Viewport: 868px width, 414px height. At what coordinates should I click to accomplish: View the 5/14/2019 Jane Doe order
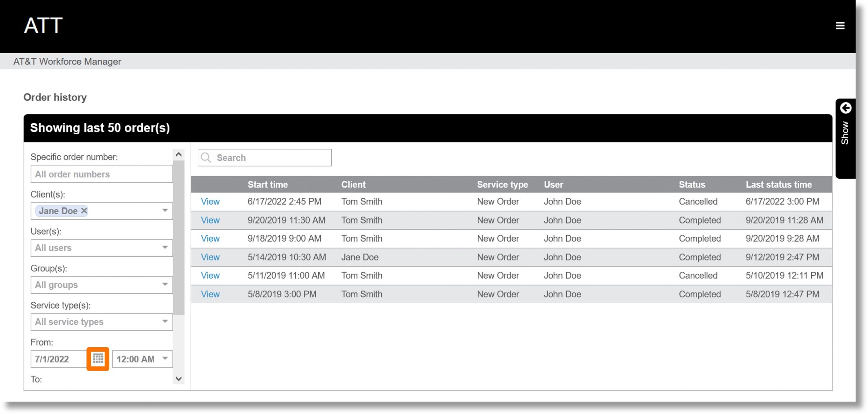pos(210,257)
